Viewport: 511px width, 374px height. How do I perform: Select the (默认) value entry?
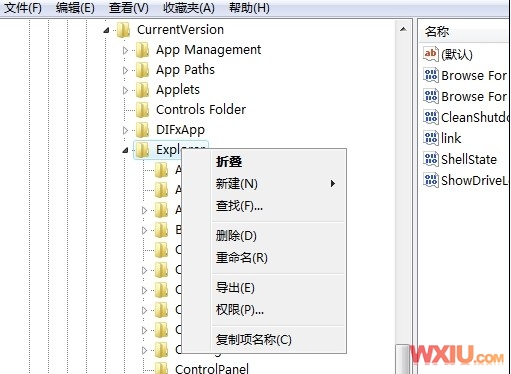coord(457,54)
